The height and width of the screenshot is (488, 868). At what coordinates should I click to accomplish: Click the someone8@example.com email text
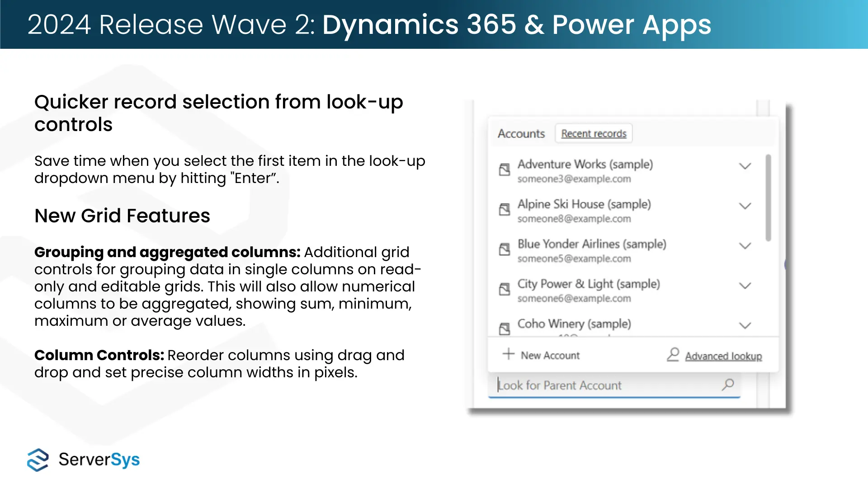tap(574, 219)
